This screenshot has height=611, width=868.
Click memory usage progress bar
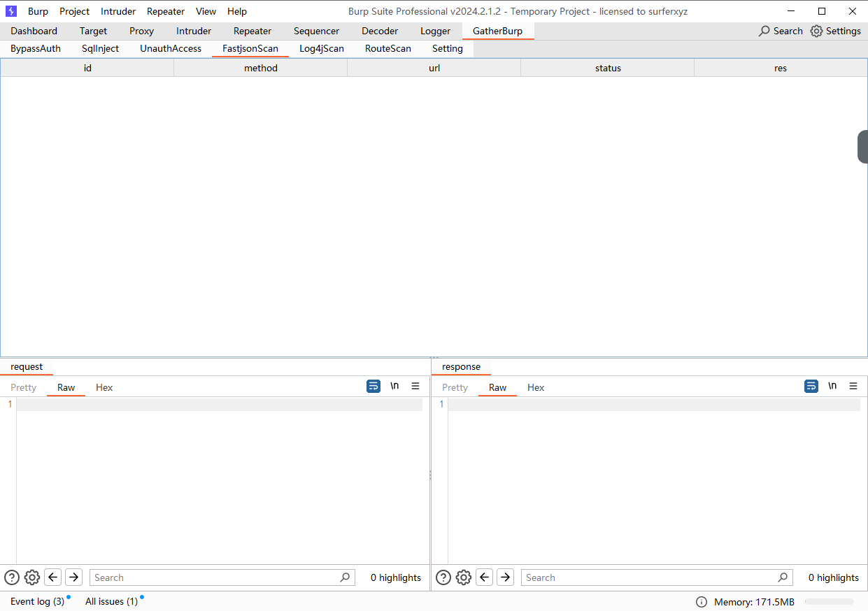coord(829,601)
